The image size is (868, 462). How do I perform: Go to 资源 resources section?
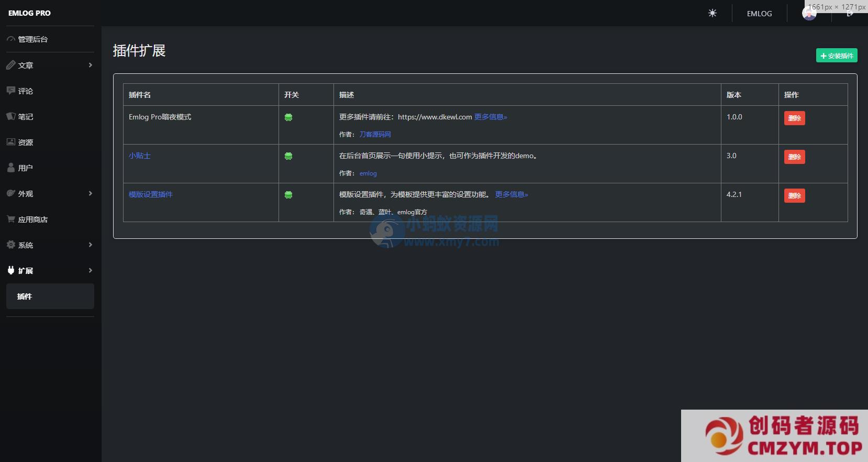click(25, 142)
